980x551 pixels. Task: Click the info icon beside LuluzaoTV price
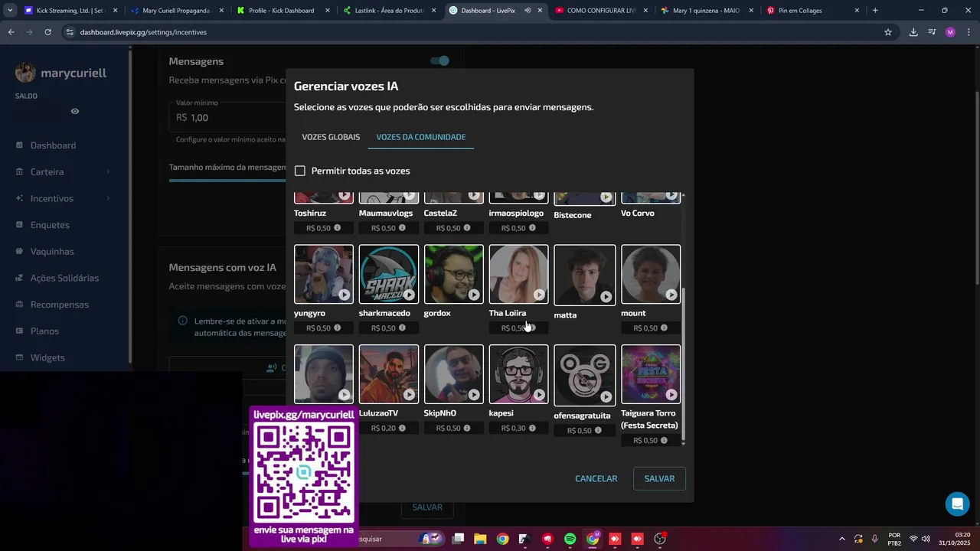(x=402, y=428)
